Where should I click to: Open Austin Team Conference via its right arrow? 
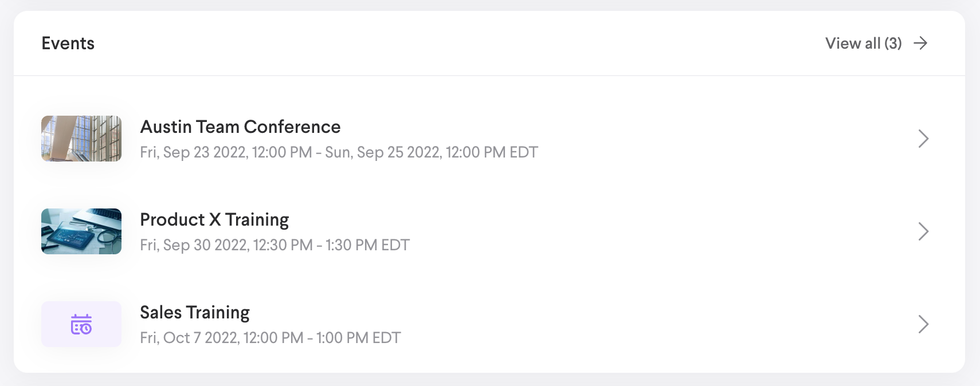coord(923,139)
